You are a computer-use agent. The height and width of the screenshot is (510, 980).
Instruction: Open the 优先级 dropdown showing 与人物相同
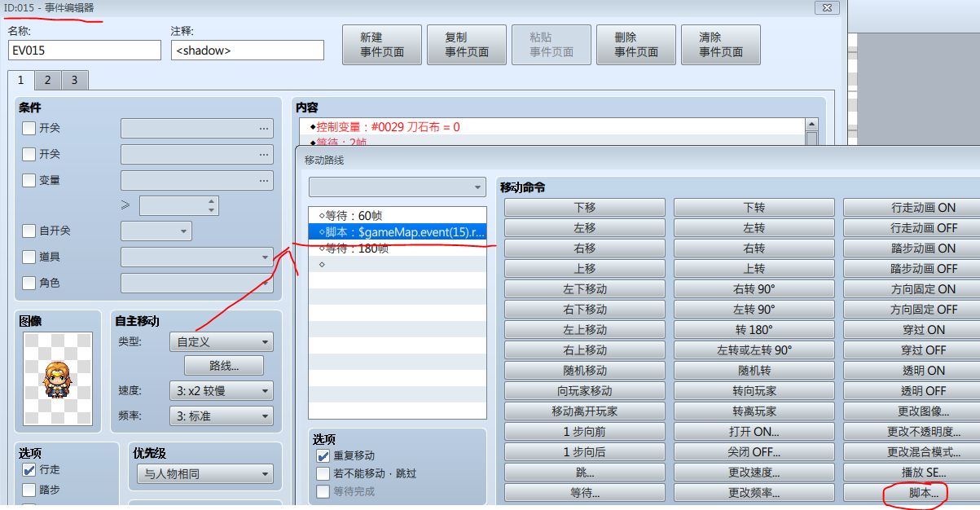[207, 473]
